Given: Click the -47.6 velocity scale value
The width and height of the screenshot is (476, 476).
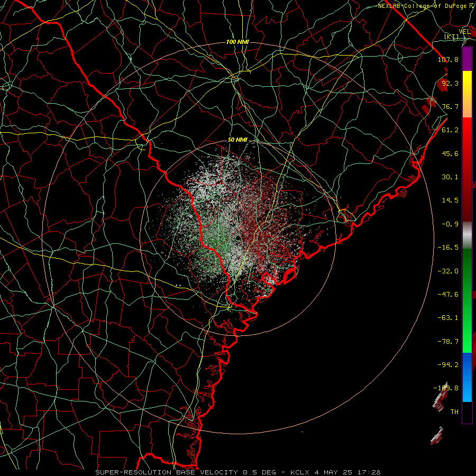Looking at the screenshot, I should pyautogui.click(x=448, y=295).
